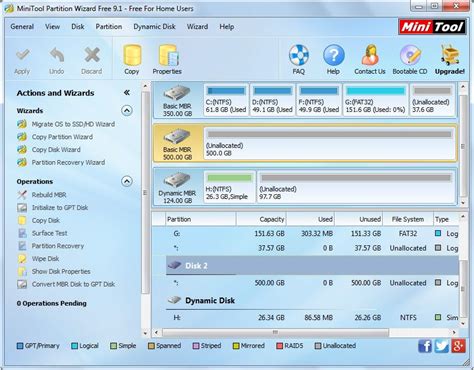Image resolution: width=474 pixels, height=370 pixels.
Task: Click the Upgrade cart icon
Action: [449, 55]
